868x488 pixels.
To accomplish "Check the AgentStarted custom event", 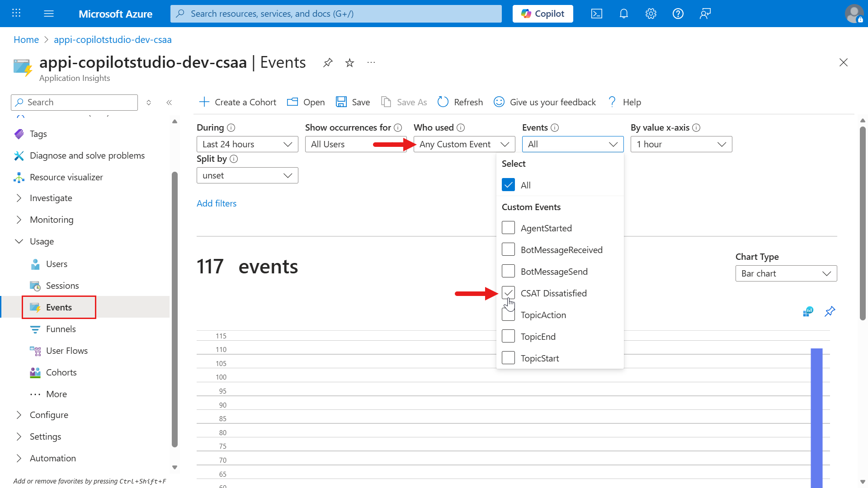I will [x=508, y=228].
